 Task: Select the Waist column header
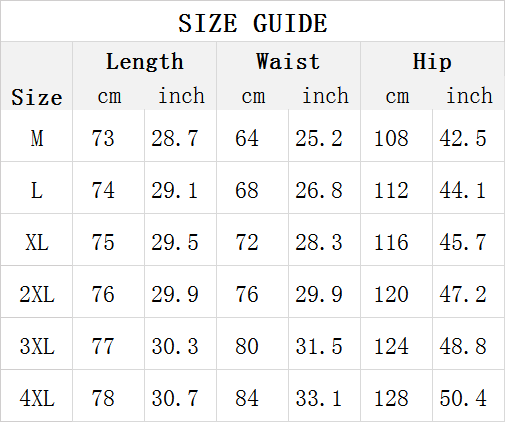(288, 62)
